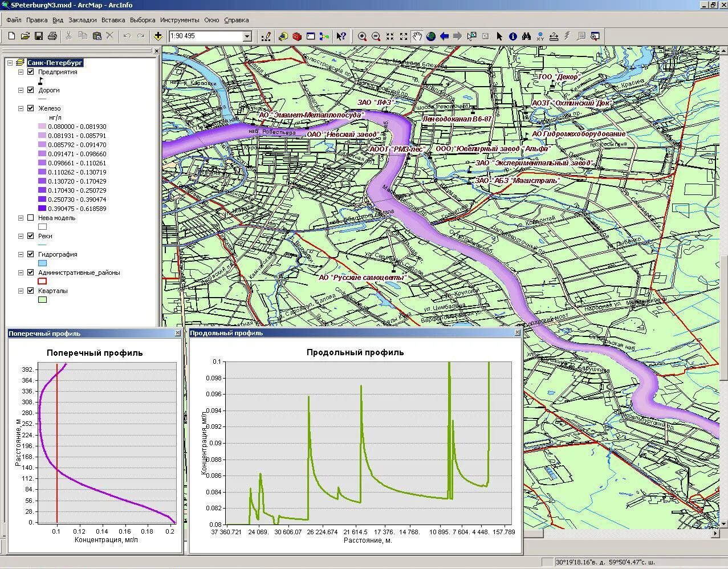The image size is (728, 569).
Task: Select the Pan hand tool
Action: [x=417, y=36]
